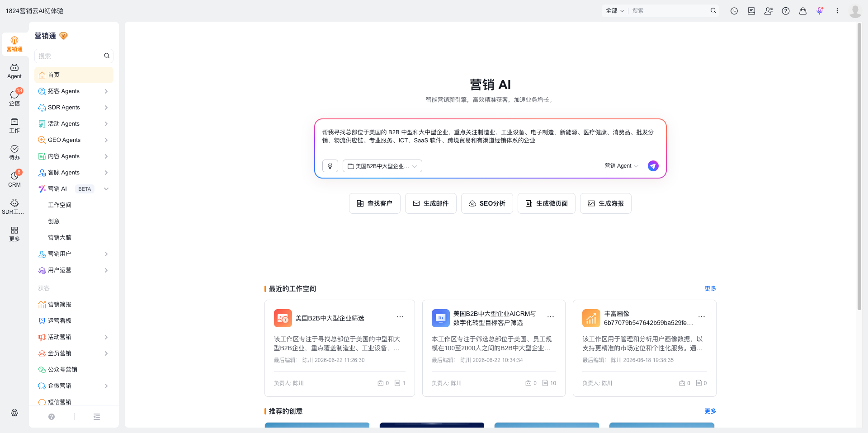This screenshot has height=433, width=868.
Task: Click the 查找客户 quick action button
Action: (375, 203)
